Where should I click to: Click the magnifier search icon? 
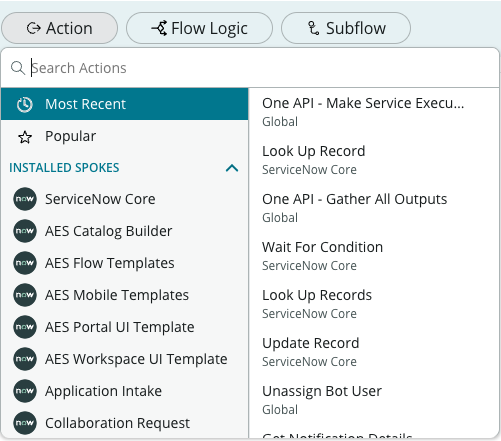point(18,68)
